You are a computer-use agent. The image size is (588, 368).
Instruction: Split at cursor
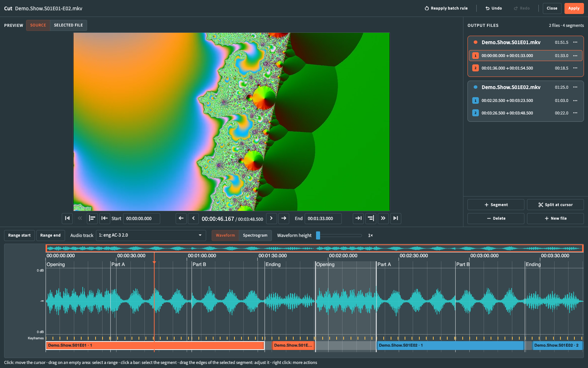555,205
